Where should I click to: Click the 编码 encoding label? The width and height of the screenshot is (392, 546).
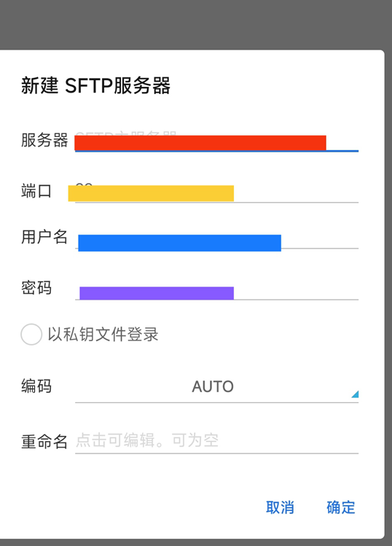[x=36, y=386]
